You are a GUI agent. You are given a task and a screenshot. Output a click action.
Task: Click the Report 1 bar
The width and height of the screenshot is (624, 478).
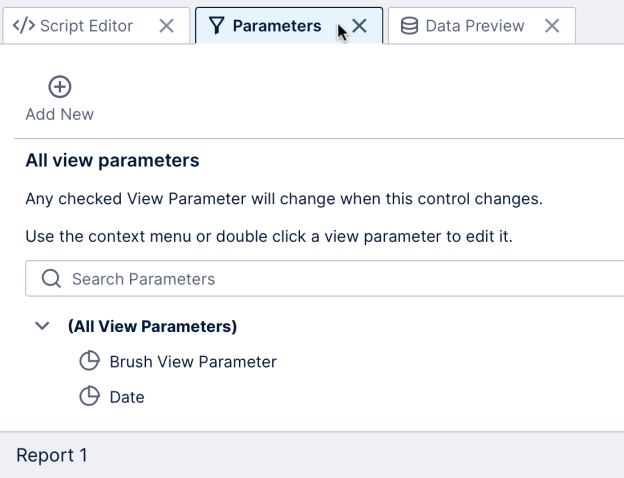tap(52, 456)
